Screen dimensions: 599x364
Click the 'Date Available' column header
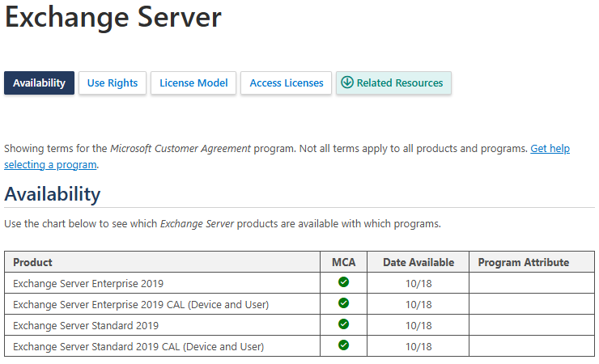(418, 262)
